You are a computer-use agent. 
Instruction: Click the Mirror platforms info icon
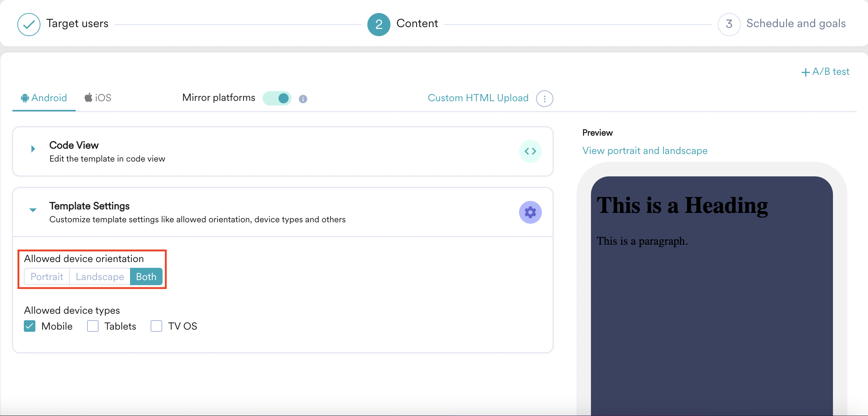click(x=303, y=99)
